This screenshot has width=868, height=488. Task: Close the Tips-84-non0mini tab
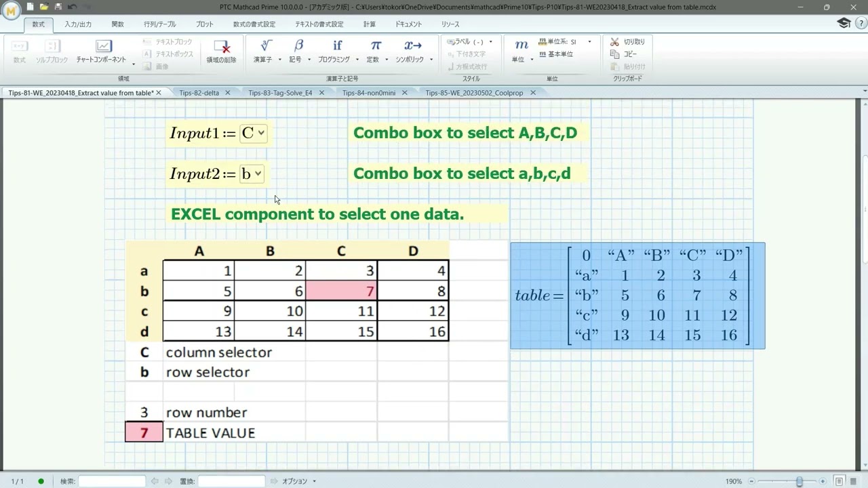(403, 93)
